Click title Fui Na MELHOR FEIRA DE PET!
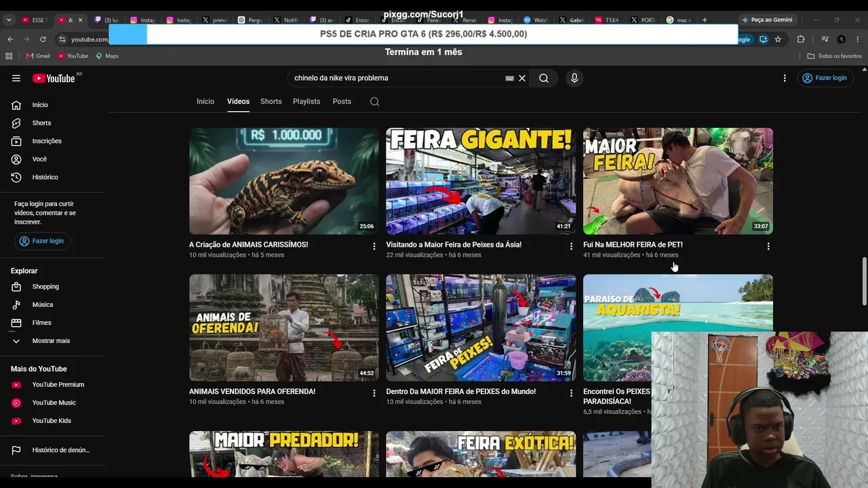This screenshot has width=868, height=488. point(633,245)
